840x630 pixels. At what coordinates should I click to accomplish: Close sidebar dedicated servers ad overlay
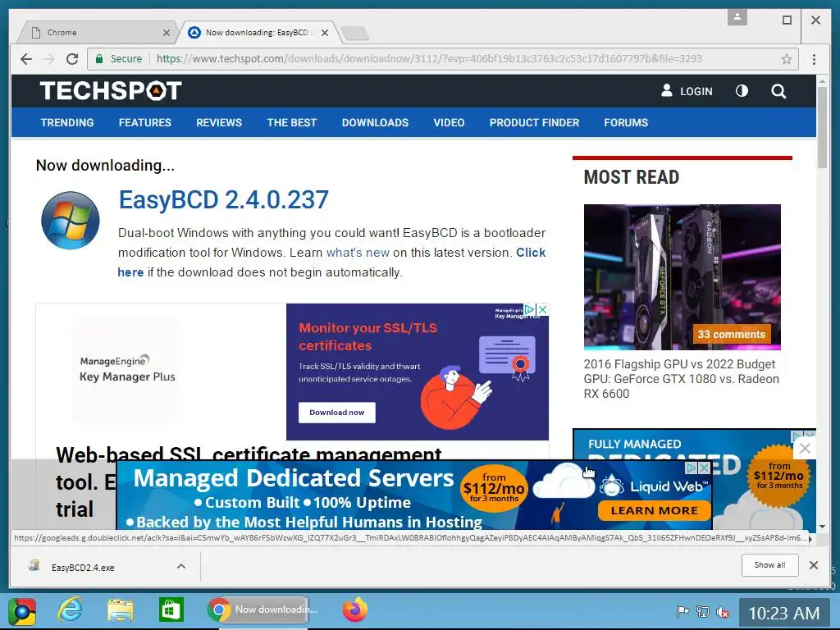coord(805,449)
